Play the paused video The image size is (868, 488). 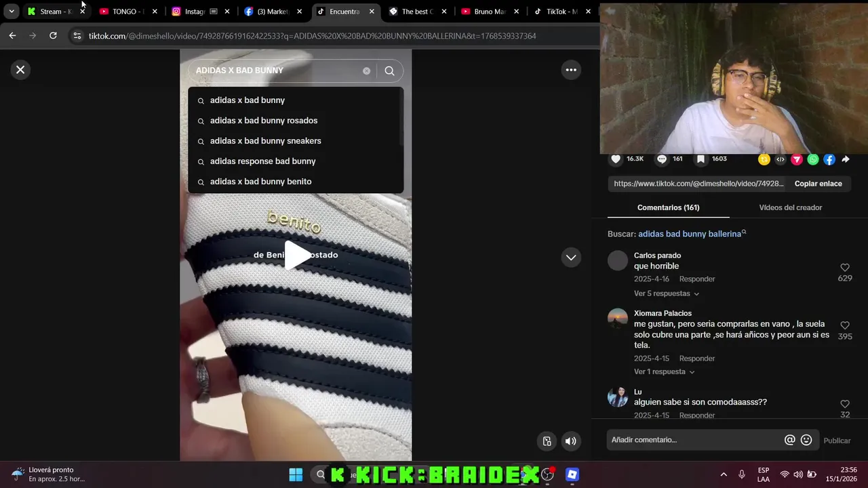tap(296, 256)
